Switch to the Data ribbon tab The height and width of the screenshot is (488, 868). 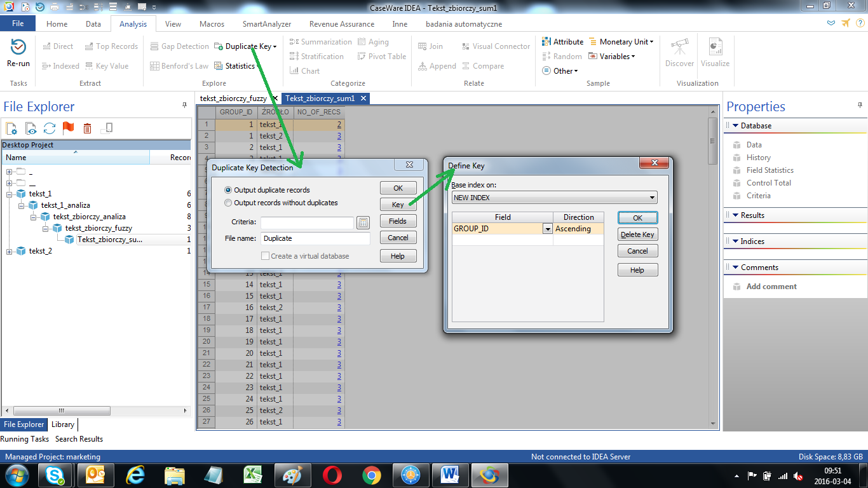(x=93, y=24)
